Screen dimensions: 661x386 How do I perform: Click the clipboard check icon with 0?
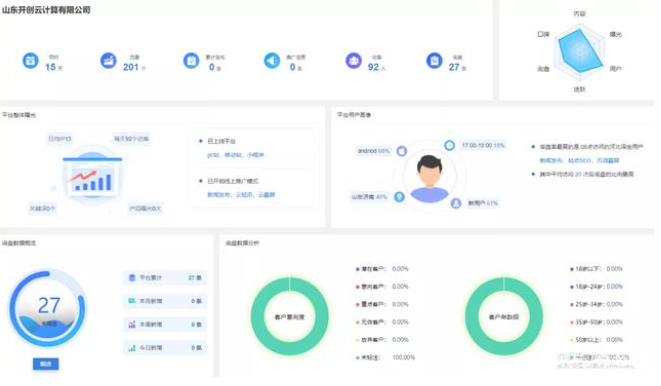191,61
